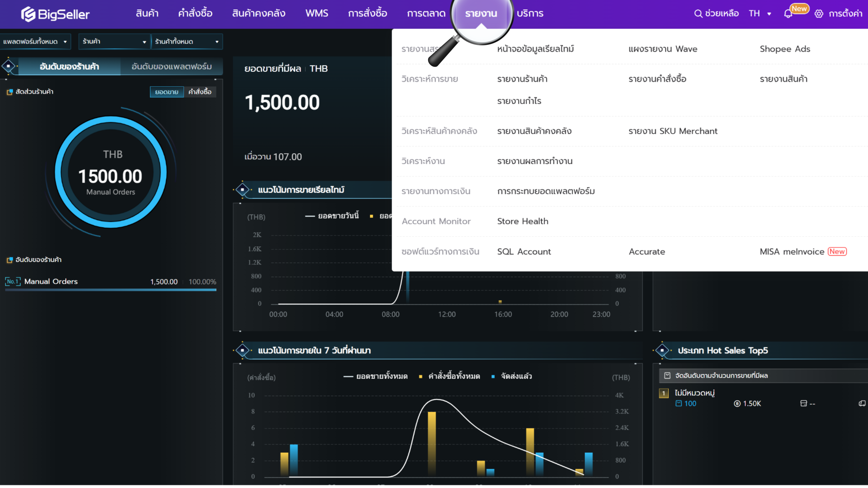Toggle chart to คำสั่งซื้อ view
This screenshot has width=868, height=488.
coord(200,92)
